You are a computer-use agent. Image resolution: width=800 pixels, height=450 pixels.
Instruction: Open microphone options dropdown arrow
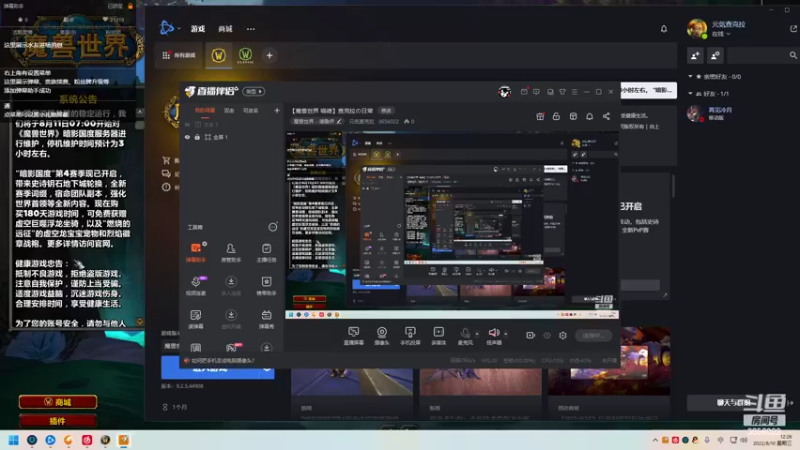coord(477,334)
